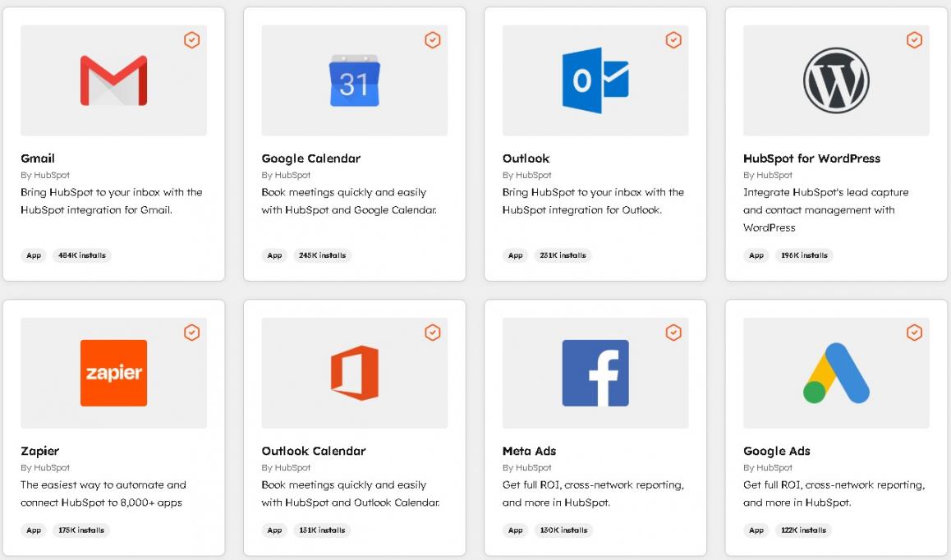951x560 pixels.
Task: Click the 231K installs tag
Action: click(x=563, y=255)
